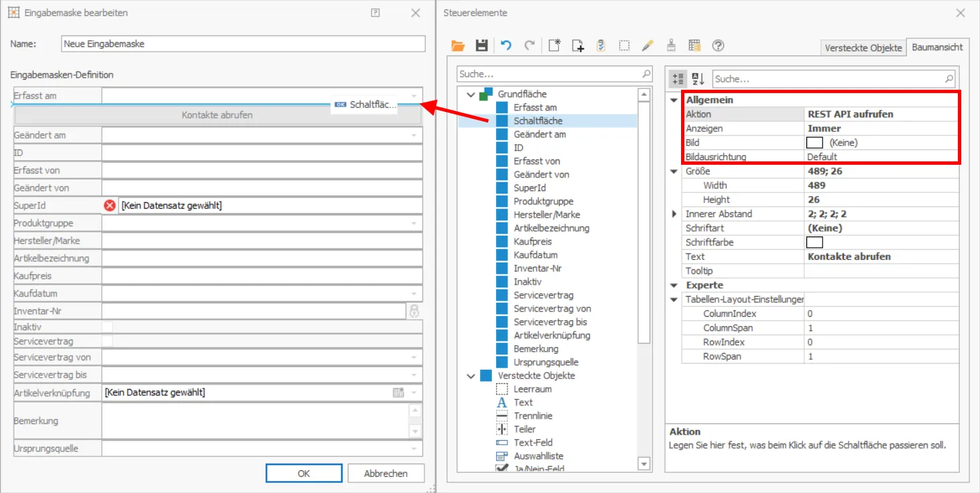The height and width of the screenshot is (493, 980).
Task: Open the Servicevertrag von dropdown
Action: 414,357
